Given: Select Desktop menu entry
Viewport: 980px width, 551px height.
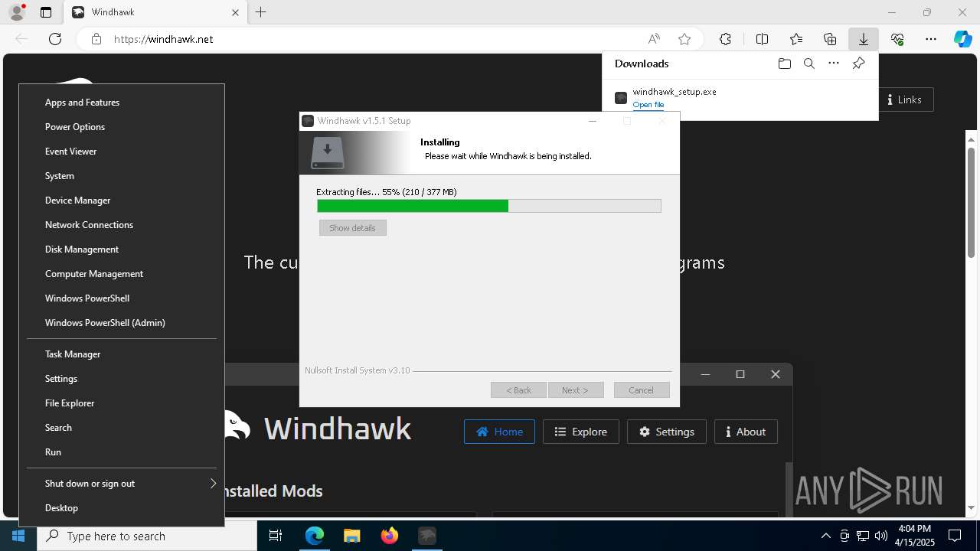Looking at the screenshot, I should [x=122, y=508].
